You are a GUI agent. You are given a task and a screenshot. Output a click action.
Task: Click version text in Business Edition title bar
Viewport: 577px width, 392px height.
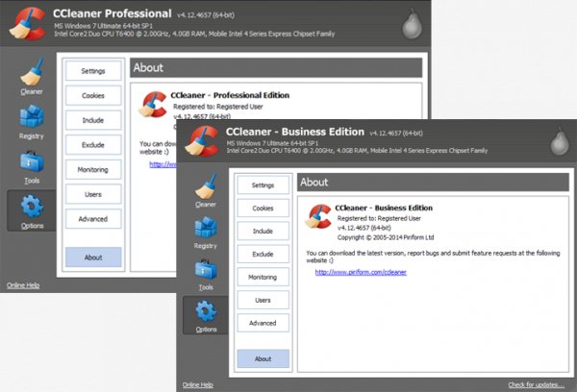(x=396, y=134)
